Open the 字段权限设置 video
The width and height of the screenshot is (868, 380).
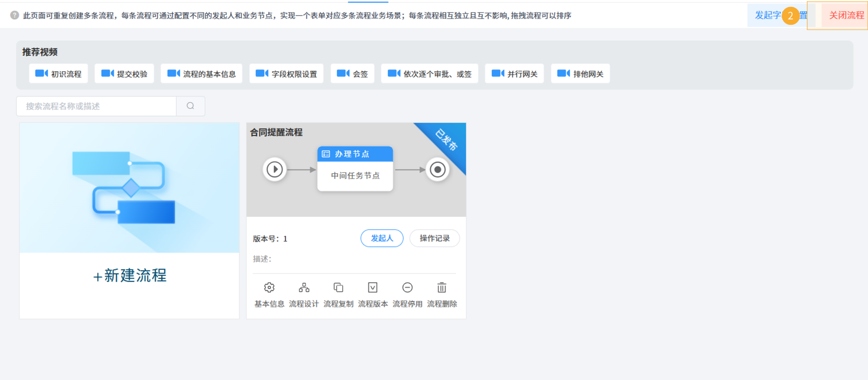(x=286, y=74)
